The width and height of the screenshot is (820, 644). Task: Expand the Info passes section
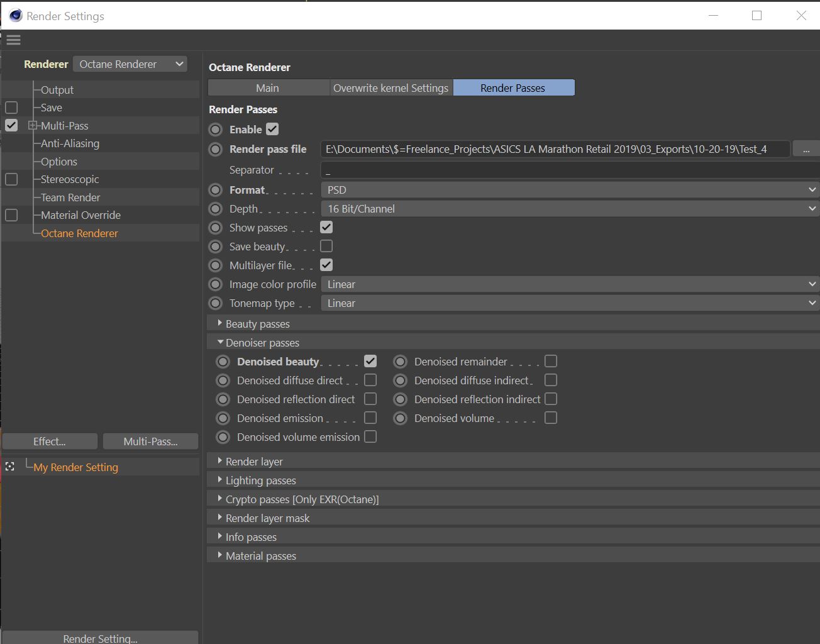[x=219, y=536]
